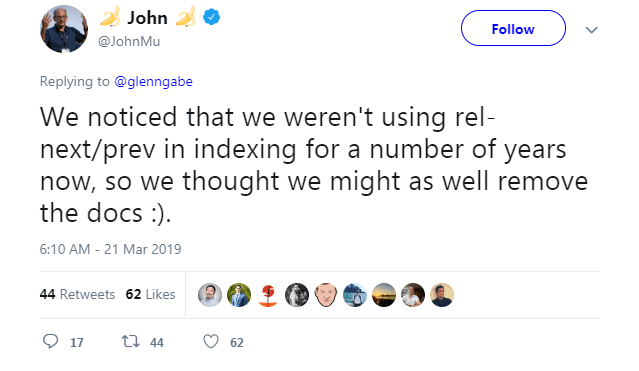639x371 pixels.
Task: Click the first liker avatar
Action: [x=210, y=295]
